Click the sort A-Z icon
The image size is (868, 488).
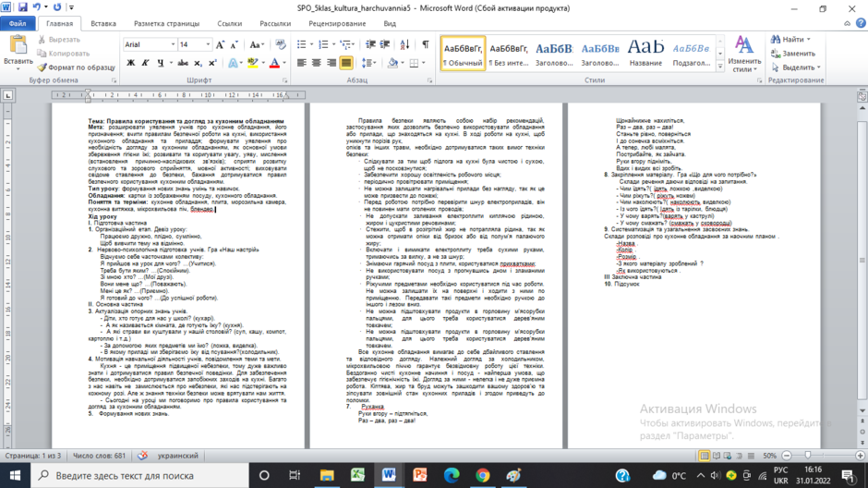coord(404,44)
